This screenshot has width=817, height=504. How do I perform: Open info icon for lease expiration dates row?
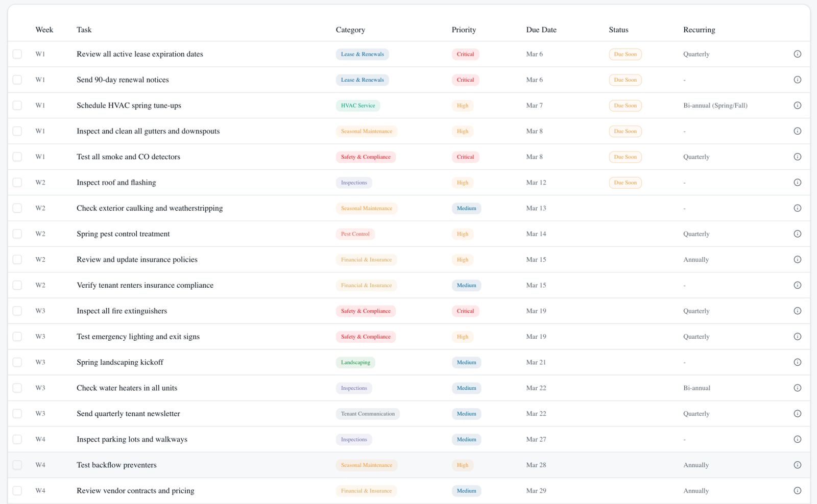tap(797, 54)
